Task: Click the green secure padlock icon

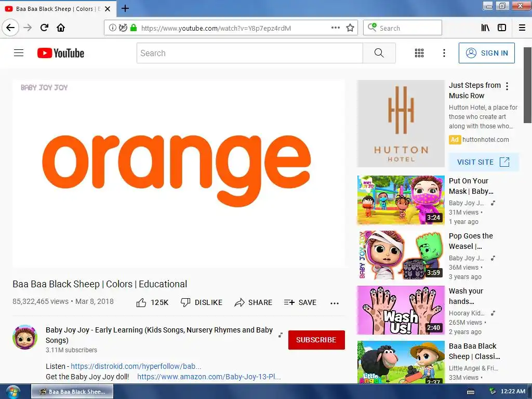Action: (134, 28)
